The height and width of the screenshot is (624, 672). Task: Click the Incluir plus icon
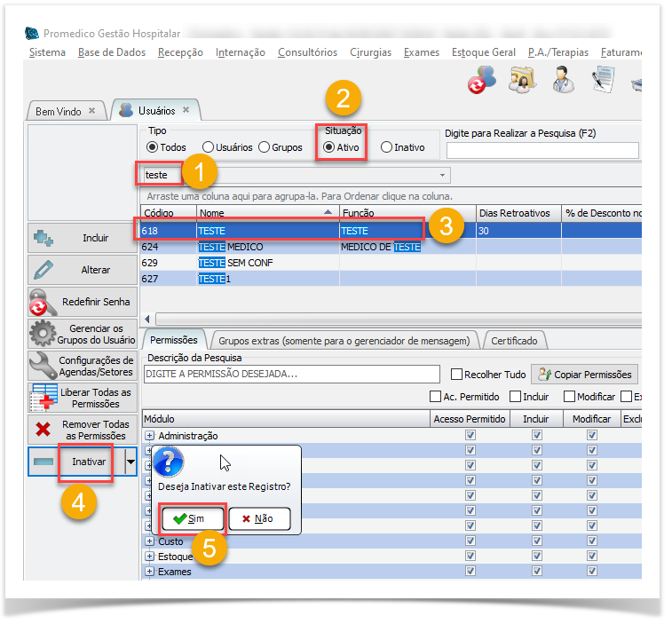(44, 238)
